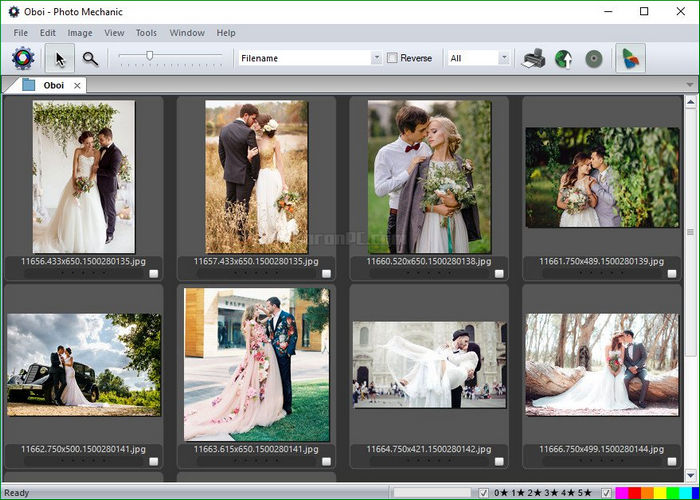Open the View menu

coord(114,33)
